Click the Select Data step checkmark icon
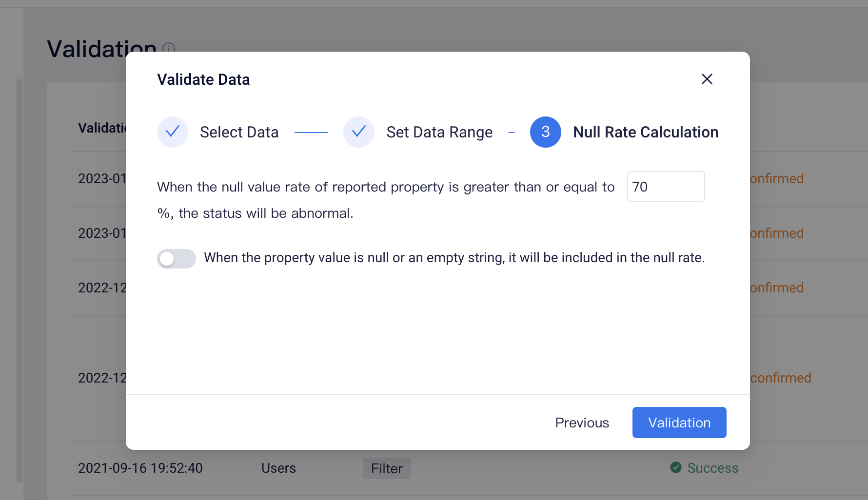 (173, 132)
